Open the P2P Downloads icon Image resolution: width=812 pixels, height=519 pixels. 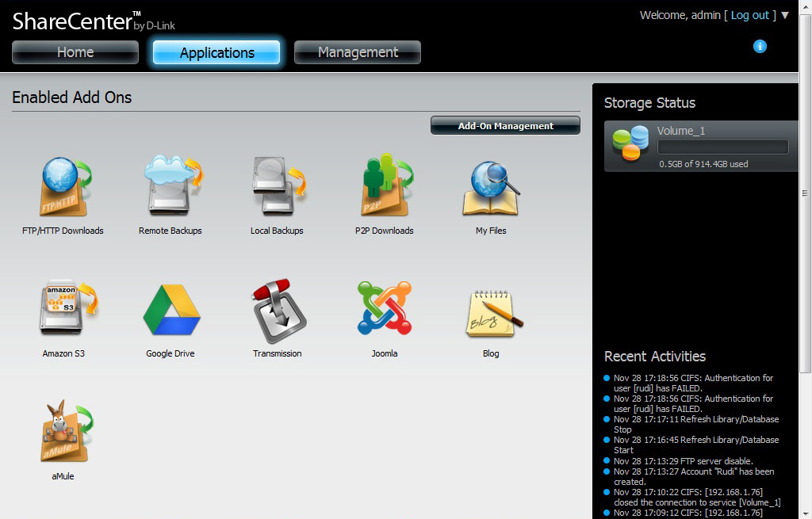[387, 185]
